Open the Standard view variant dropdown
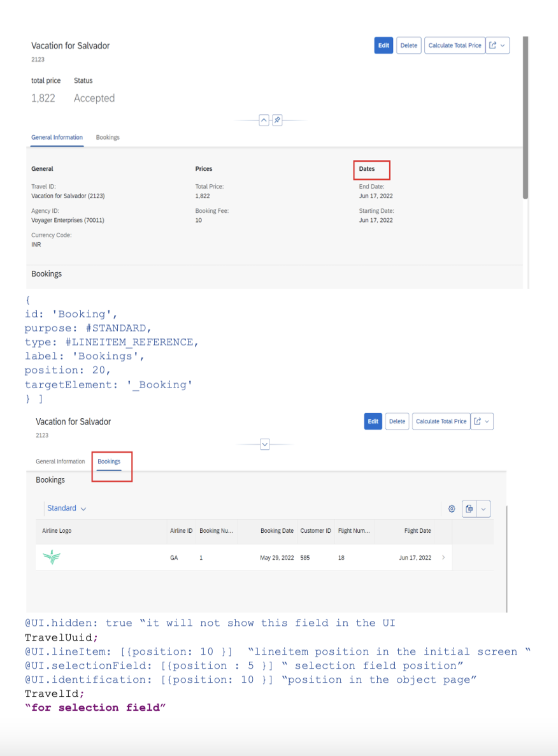This screenshot has height=756, width=558. pyautogui.click(x=66, y=508)
